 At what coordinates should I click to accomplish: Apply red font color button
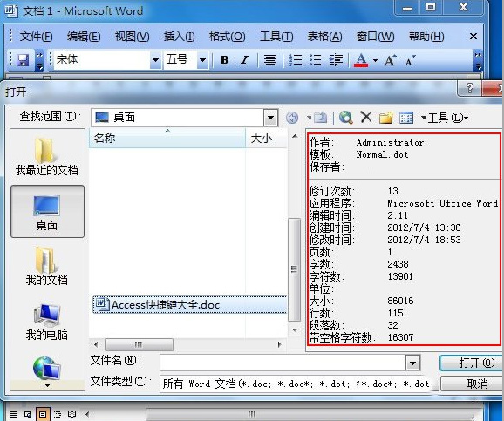tap(361, 60)
